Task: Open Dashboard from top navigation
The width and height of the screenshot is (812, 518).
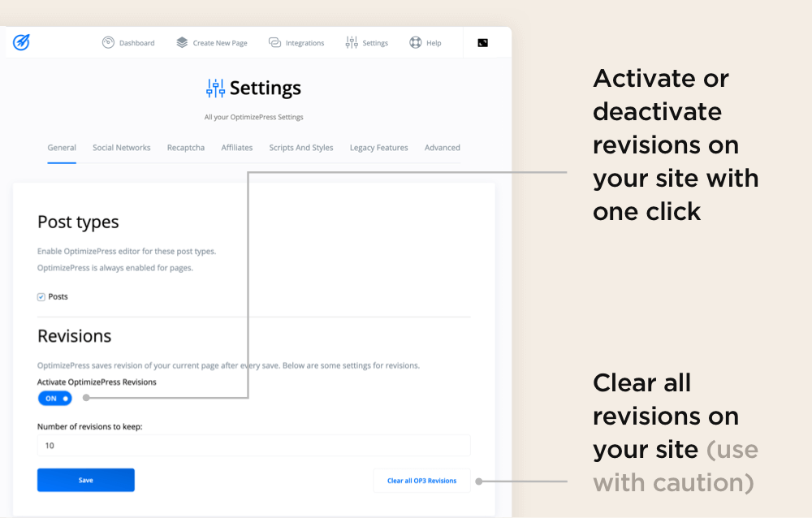Action: pyautogui.click(x=136, y=43)
